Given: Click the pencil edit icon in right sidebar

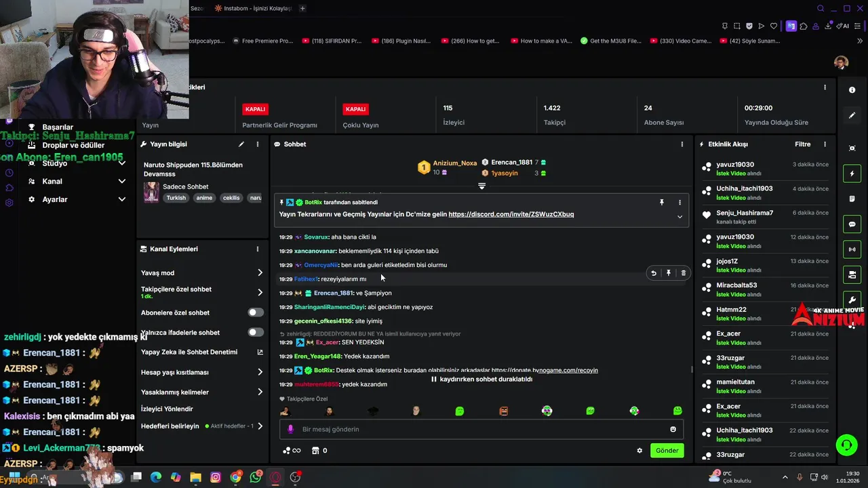Looking at the screenshot, I should 852,115.
